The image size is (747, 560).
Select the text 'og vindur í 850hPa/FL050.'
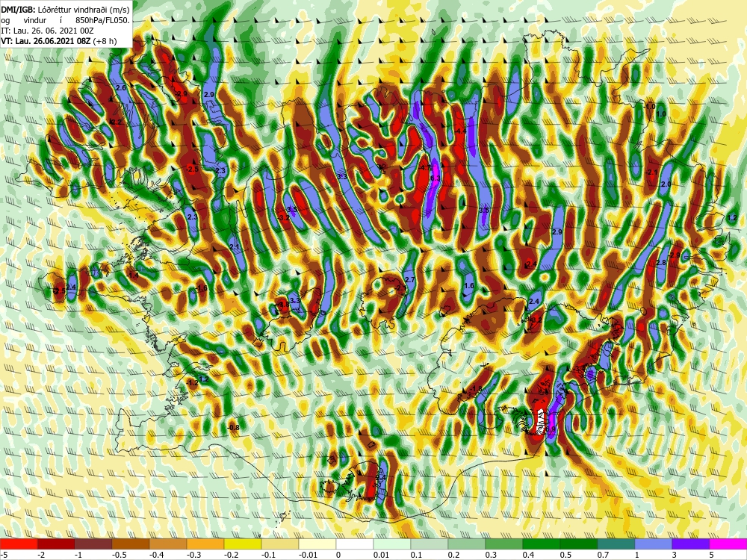[65, 20]
